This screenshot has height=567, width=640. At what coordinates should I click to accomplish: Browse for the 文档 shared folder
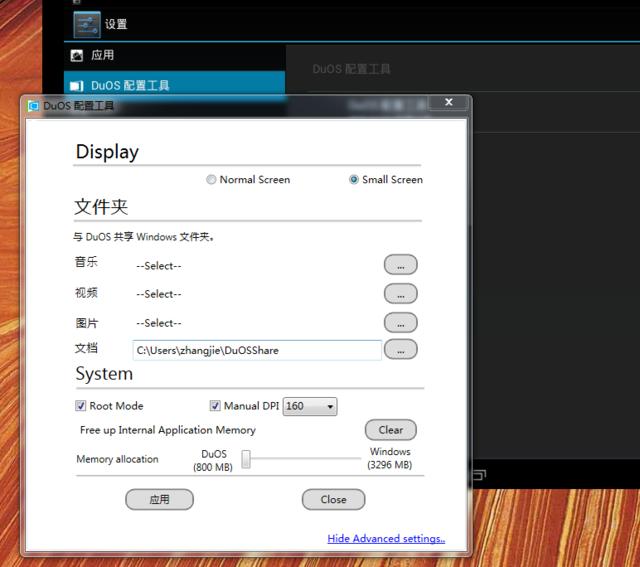(400, 349)
